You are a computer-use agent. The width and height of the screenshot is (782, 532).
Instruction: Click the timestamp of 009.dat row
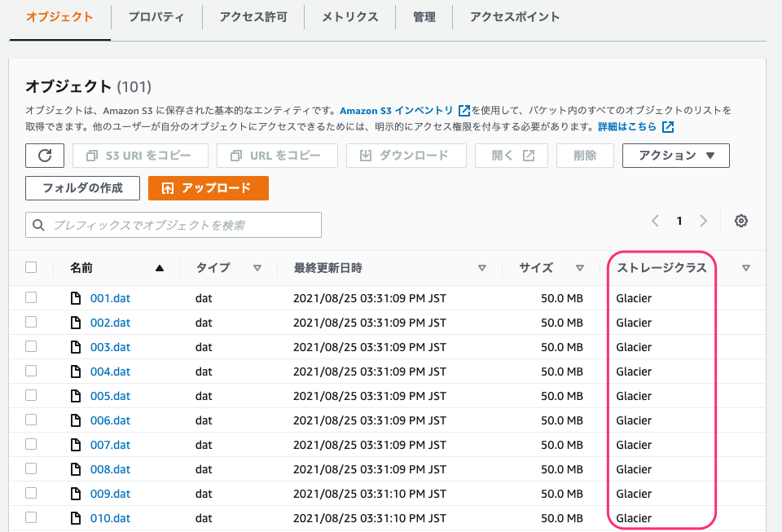pyautogui.click(x=370, y=494)
